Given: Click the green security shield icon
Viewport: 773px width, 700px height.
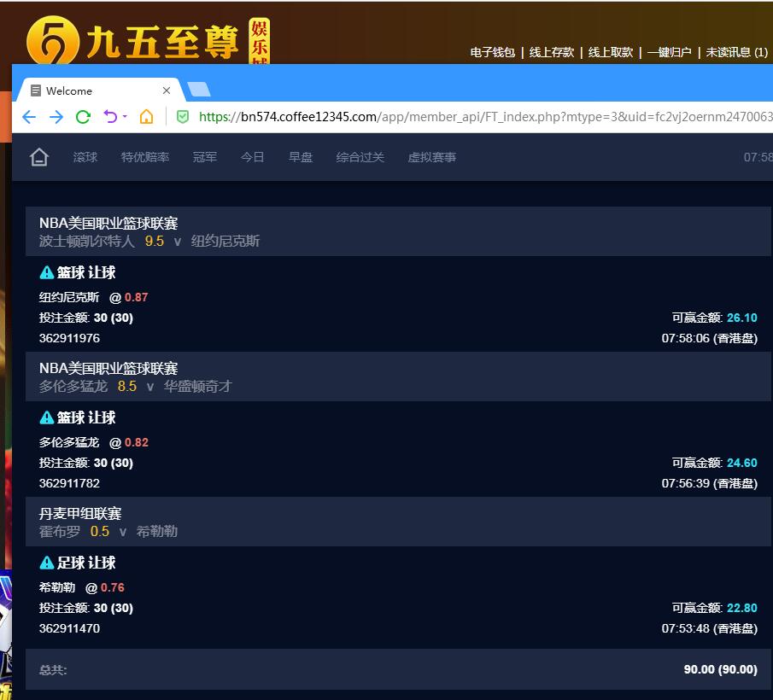Looking at the screenshot, I should click(x=183, y=117).
